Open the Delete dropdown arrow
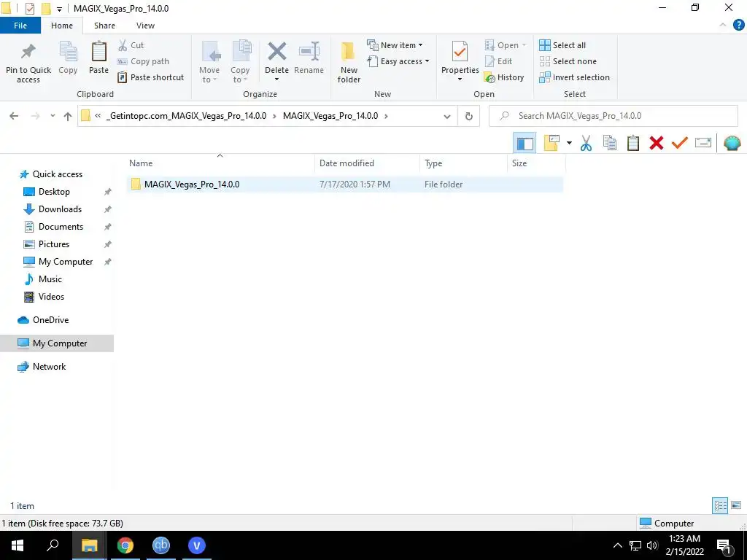The width and height of the screenshot is (747, 560). pos(276,79)
